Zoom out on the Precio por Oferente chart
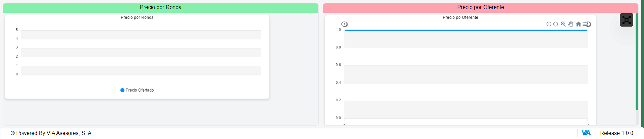Screen dimensions: 644x139 coord(555,24)
